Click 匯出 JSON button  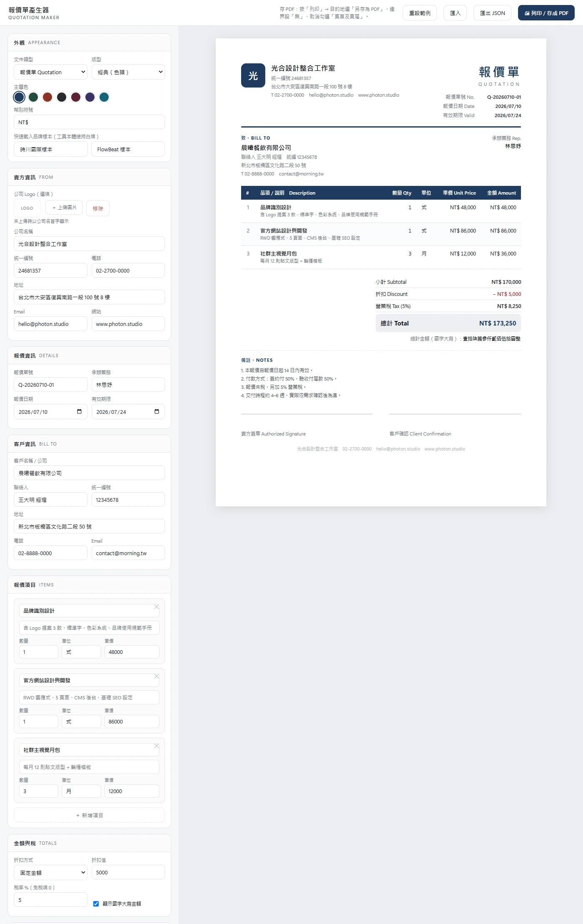pyautogui.click(x=492, y=13)
